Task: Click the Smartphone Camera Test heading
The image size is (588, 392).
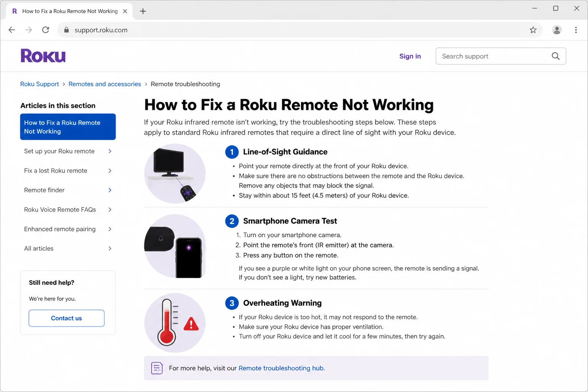Action: 290,221
